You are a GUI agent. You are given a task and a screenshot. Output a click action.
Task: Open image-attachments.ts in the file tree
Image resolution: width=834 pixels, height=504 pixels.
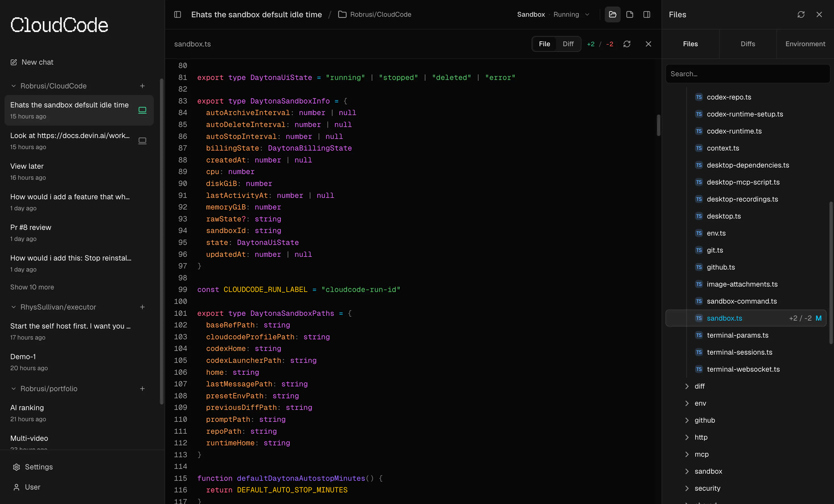(746, 284)
